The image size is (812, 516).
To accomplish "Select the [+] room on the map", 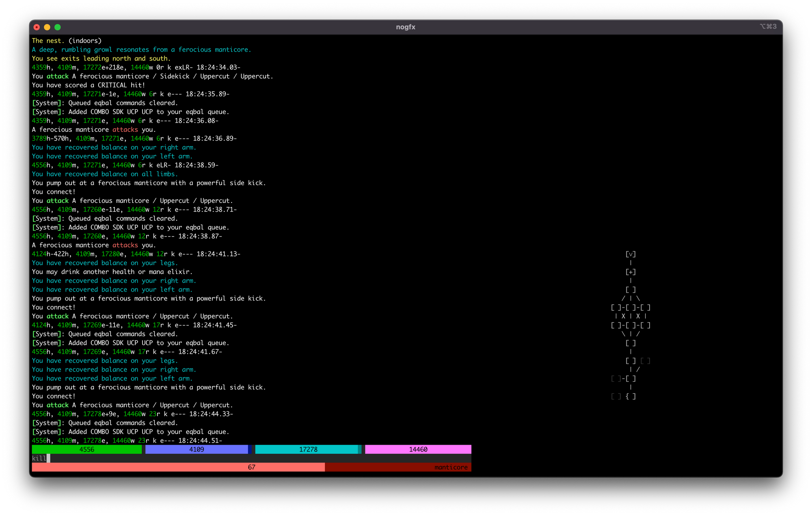I will tap(631, 272).
